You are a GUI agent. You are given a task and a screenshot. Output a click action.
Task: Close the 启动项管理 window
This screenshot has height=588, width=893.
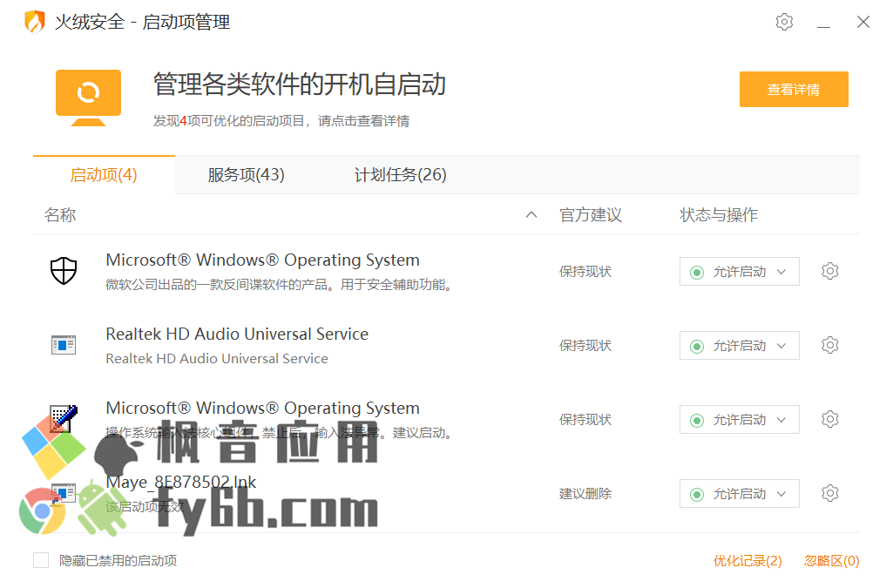[863, 22]
